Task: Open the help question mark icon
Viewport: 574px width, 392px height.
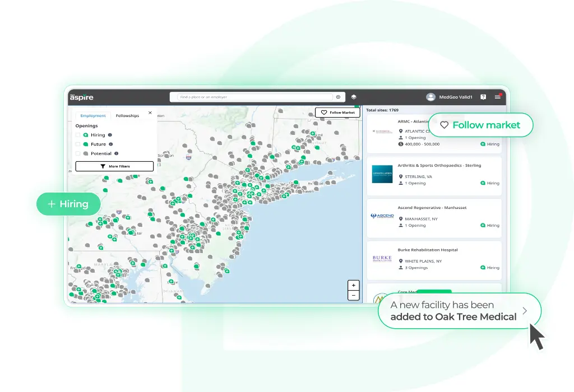Action: [x=483, y=97]
